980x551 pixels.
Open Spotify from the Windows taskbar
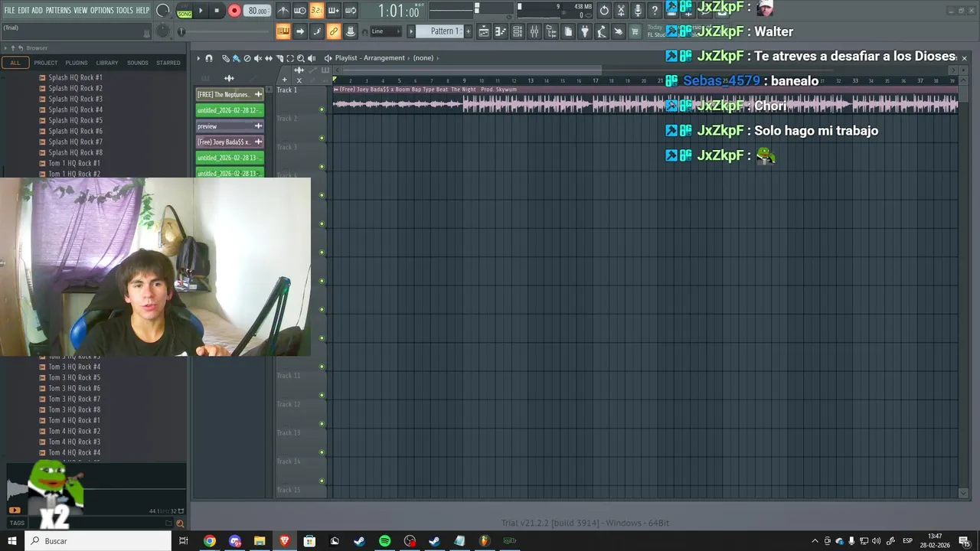(x=384, y=541)
